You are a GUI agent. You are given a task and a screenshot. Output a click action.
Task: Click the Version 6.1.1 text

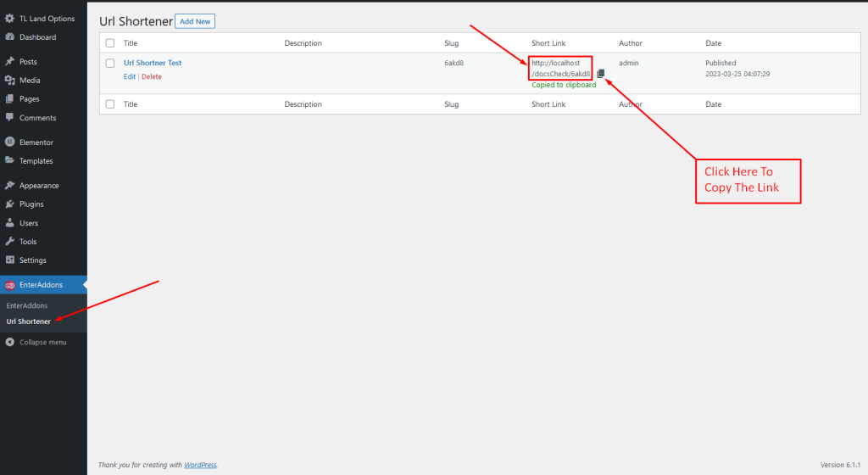click(x=840, y=465)
